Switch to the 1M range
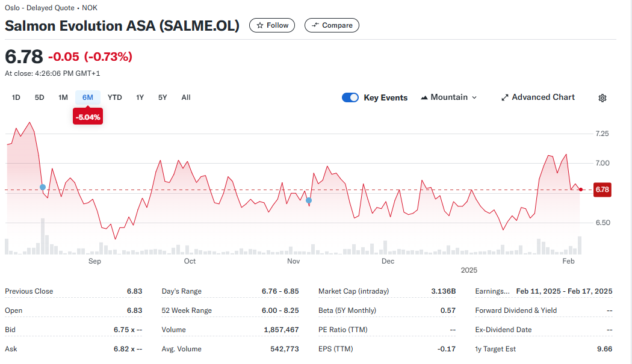The image size is (632, 364). click(63, 97)
